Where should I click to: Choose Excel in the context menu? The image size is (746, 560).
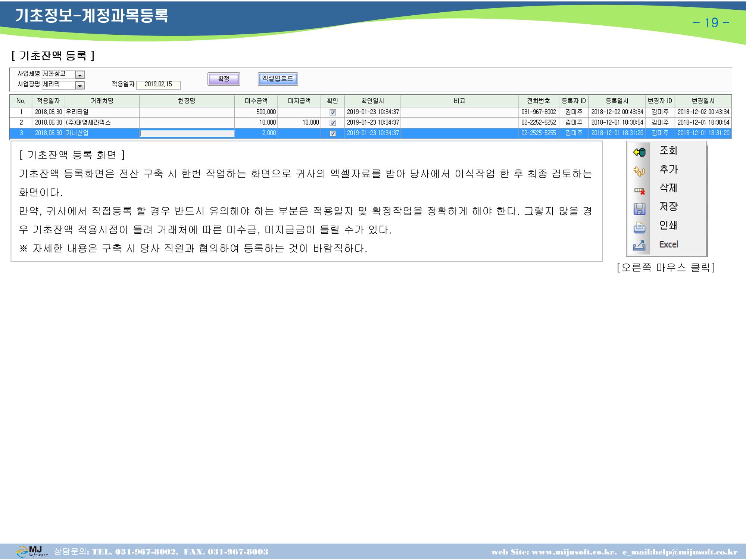pyautogui.click(x=669, y=244)
